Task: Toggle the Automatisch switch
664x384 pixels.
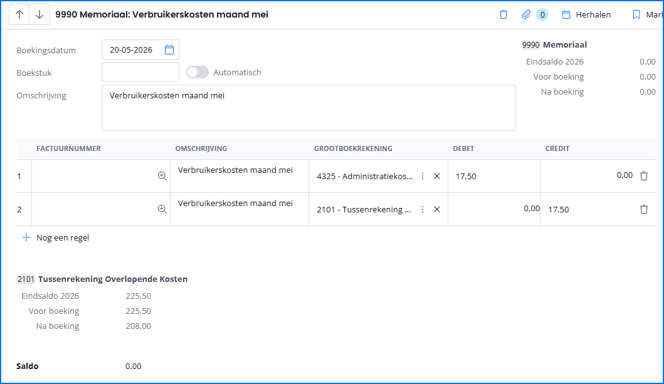Action: (x=197, y=72)
